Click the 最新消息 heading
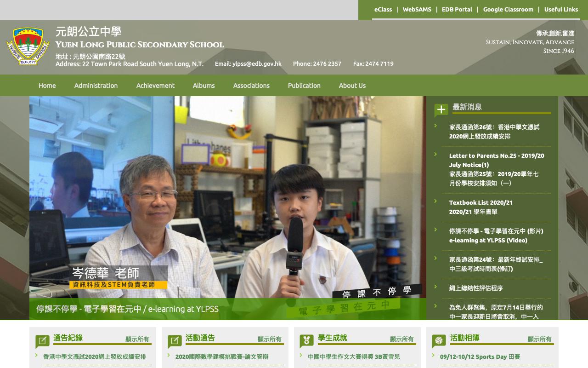Image resolution: width=588 pixels, height=368 pixels. pyautogui.click(x=467, y=107)
